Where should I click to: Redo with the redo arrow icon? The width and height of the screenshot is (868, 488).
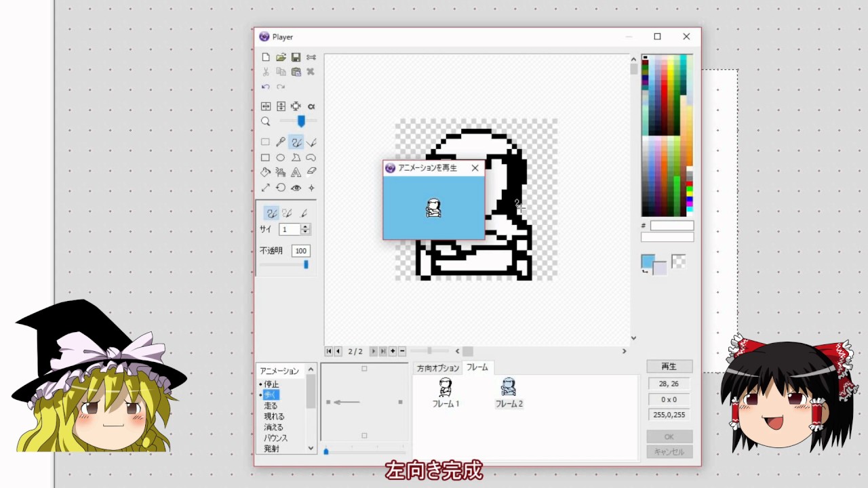pyautogui.click(x=281, y=87)
